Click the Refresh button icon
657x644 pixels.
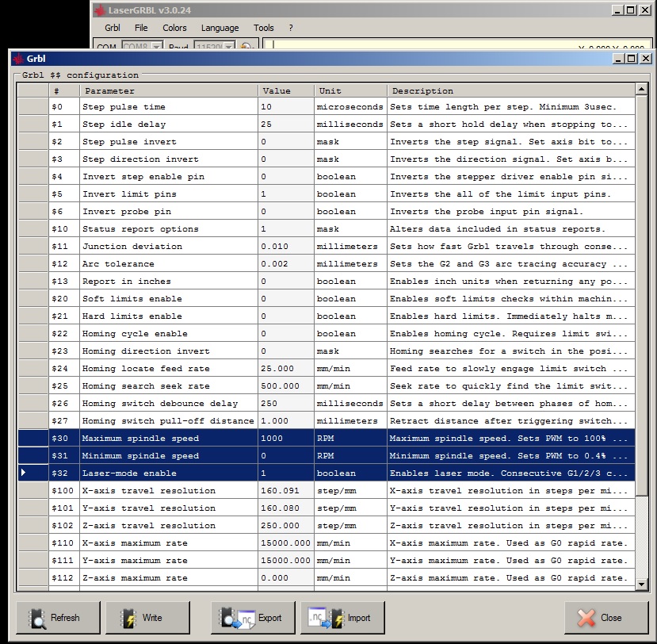coord(37,619)
